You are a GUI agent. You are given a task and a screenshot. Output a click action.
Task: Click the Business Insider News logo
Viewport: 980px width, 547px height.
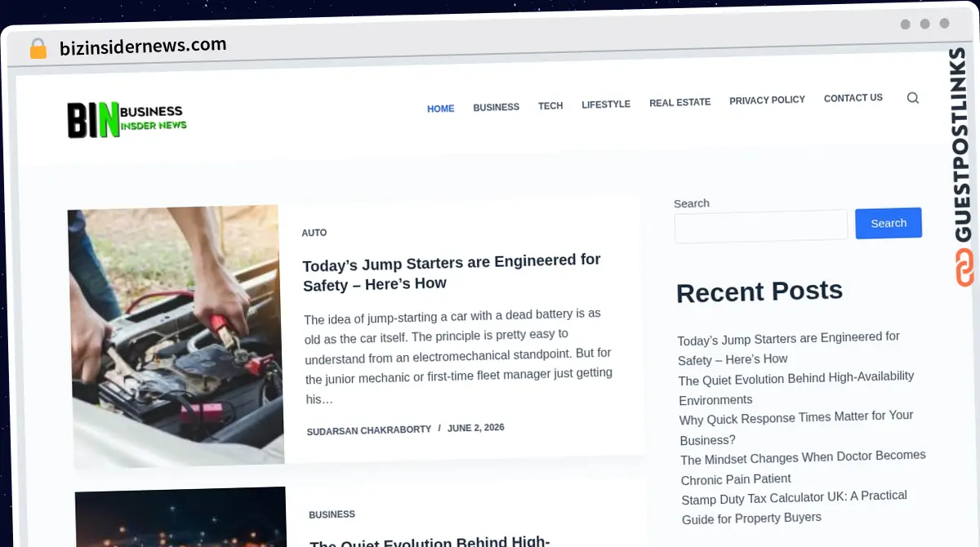127,120
